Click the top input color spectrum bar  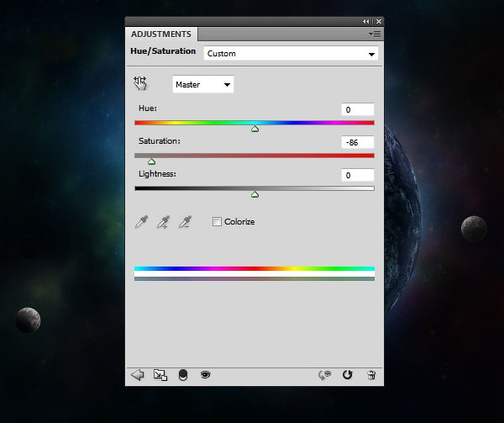pos(255,268)
